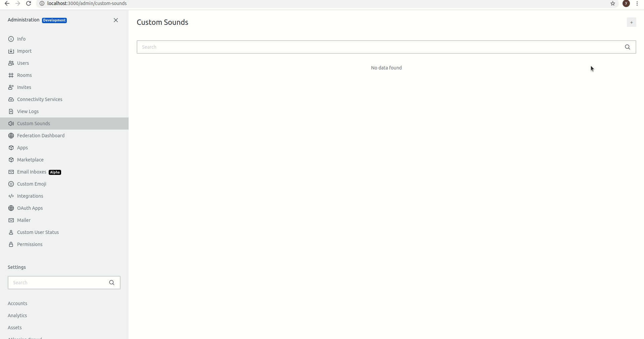The height and width of the screenshot is (339, 644).
Task: Click the Federation Dashboard globe icon
Action: (11, 136)
